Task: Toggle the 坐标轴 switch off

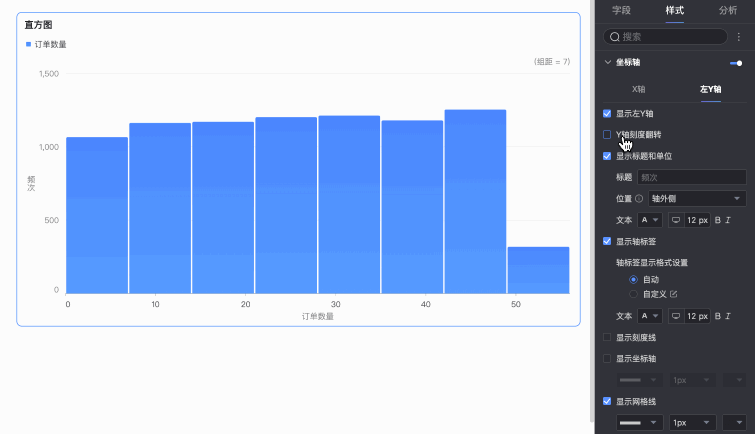Action: pyautogui.click(x=736, y=63)
